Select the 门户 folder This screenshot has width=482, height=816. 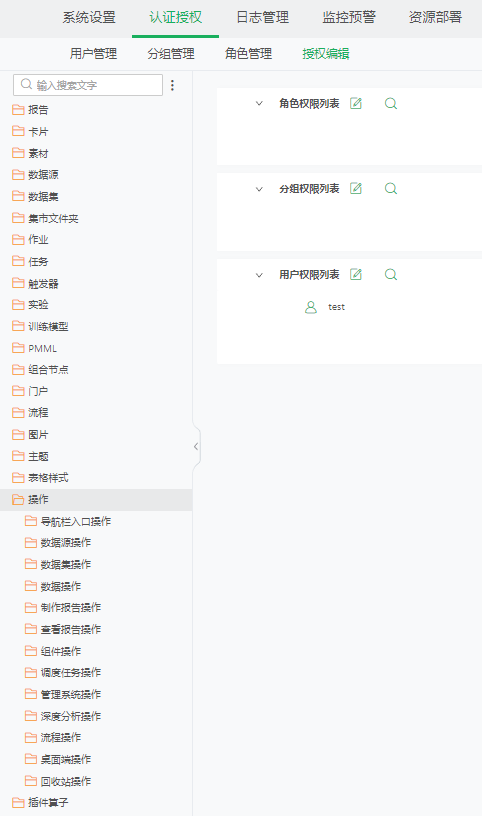click(38, 391)
